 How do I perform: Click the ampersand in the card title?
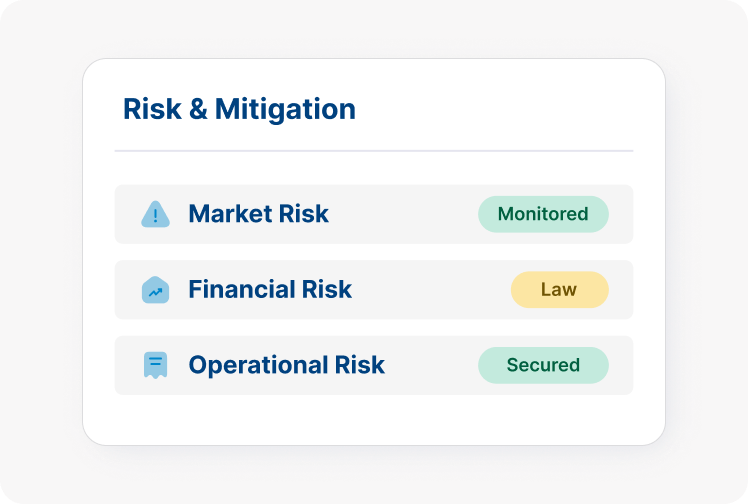click(197, 109)
